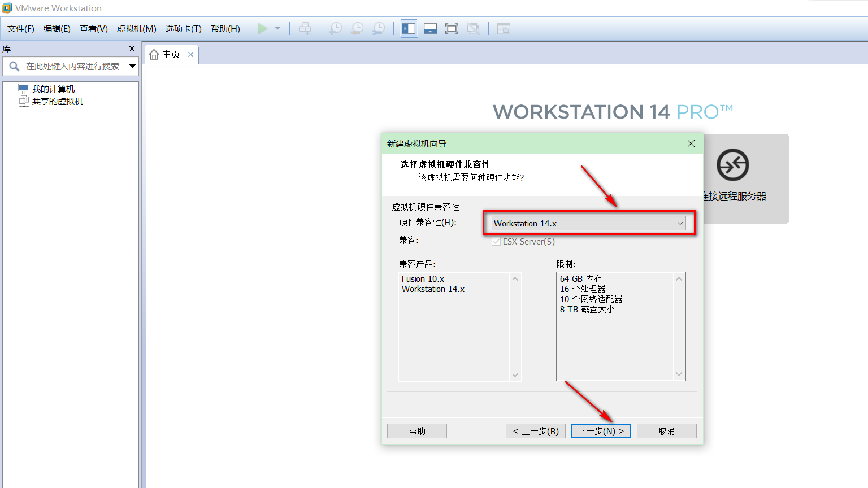Screen dimensions: 868x488
Task: Click the 我的计算机 tree item
Action: click(55, 88)
